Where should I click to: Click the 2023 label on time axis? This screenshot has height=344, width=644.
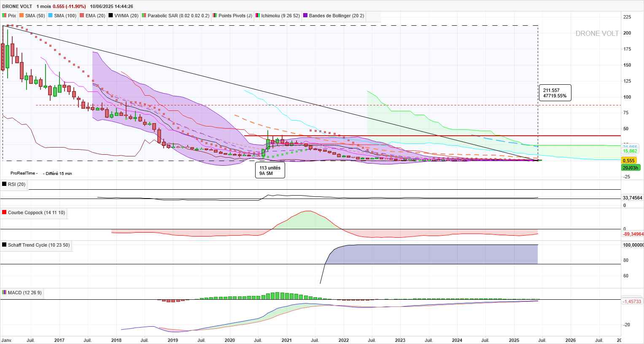point(400,340)
